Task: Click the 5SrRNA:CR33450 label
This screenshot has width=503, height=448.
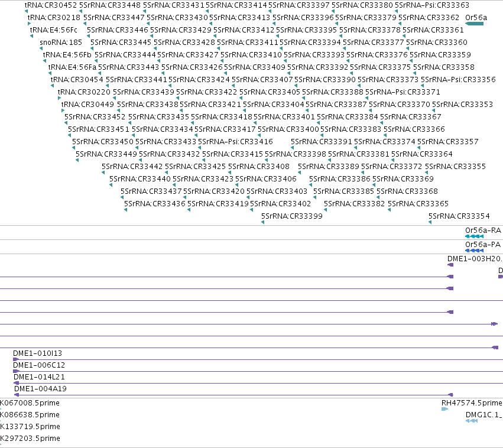Action: click(x=103, y=141)
